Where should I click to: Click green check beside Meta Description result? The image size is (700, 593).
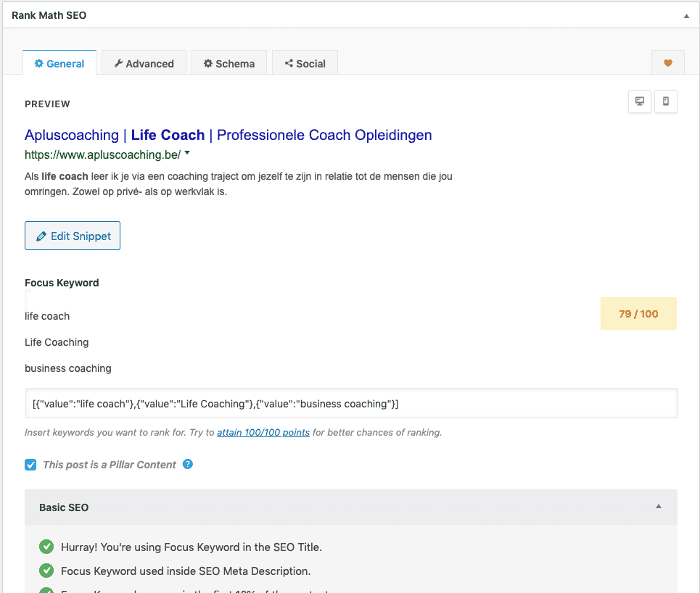[46, 571]
